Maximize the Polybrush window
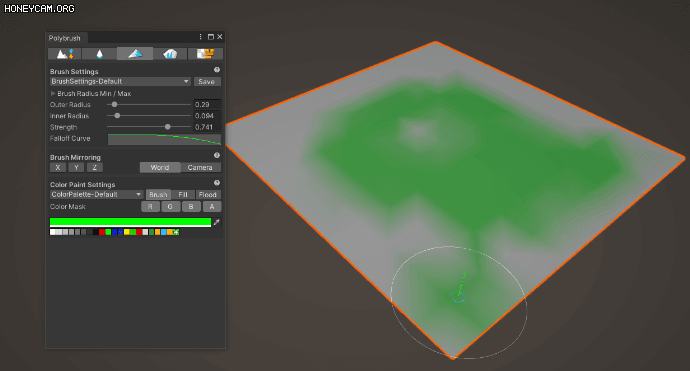Image resolution: width=690 pixels, height=371 pixels. pyautogui.click(x=211, y=37)
